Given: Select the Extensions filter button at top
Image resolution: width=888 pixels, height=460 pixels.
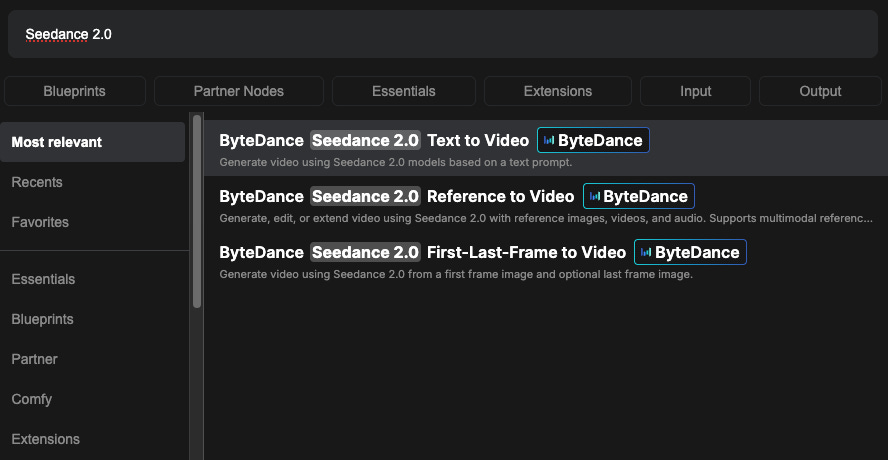Looking at the screenshot, I should click(558, 91).
